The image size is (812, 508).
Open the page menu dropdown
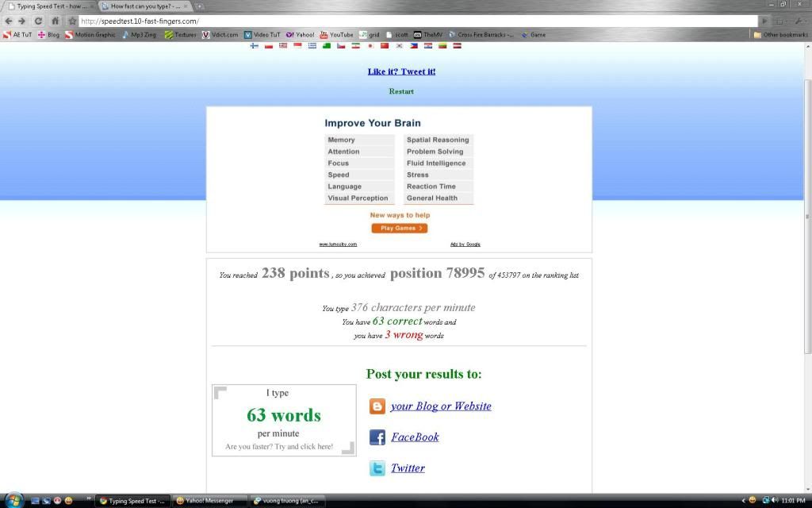[780, 21]
